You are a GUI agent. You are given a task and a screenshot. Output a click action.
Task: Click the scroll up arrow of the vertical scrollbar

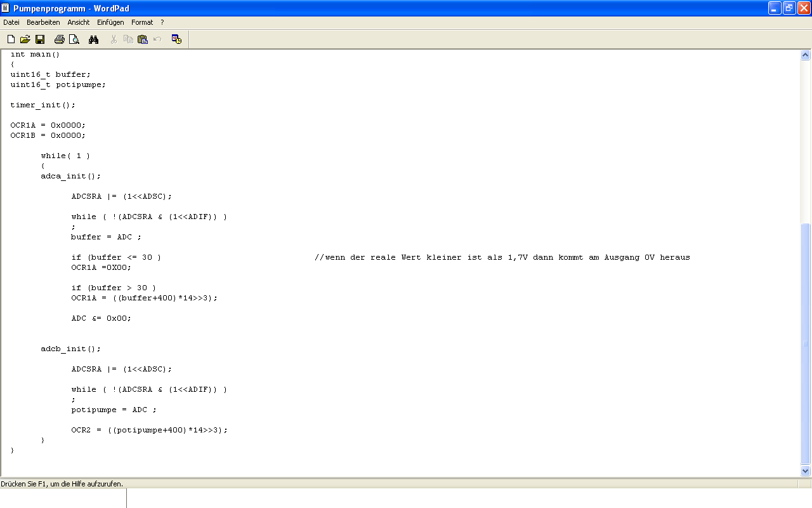(x=806, y=55)
